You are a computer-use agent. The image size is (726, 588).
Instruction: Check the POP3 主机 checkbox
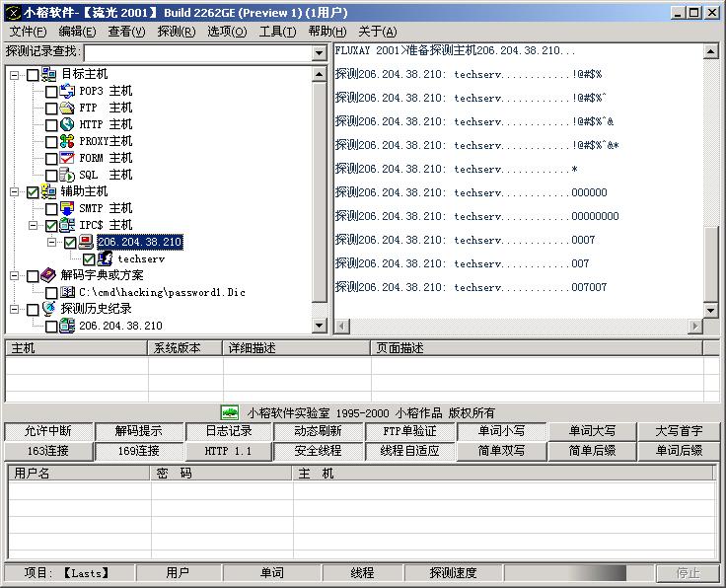click(51, 92)
